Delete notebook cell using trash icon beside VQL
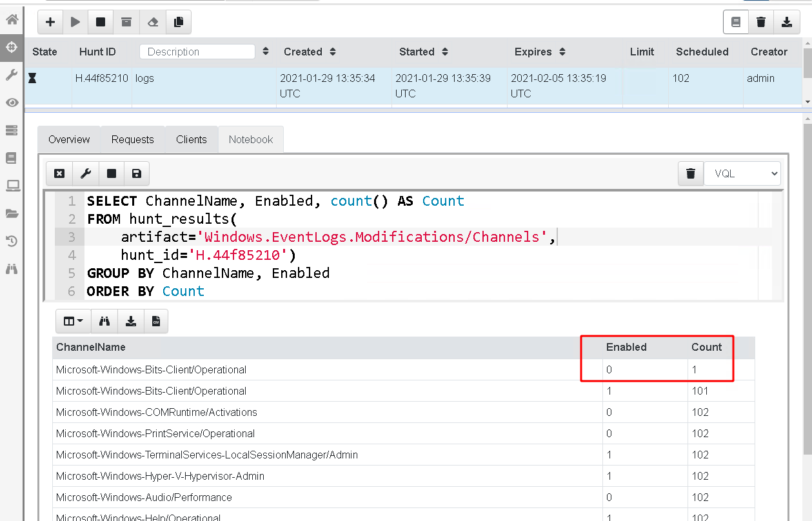This screenshot has height=521, width=812. click(x=691, y=173)
